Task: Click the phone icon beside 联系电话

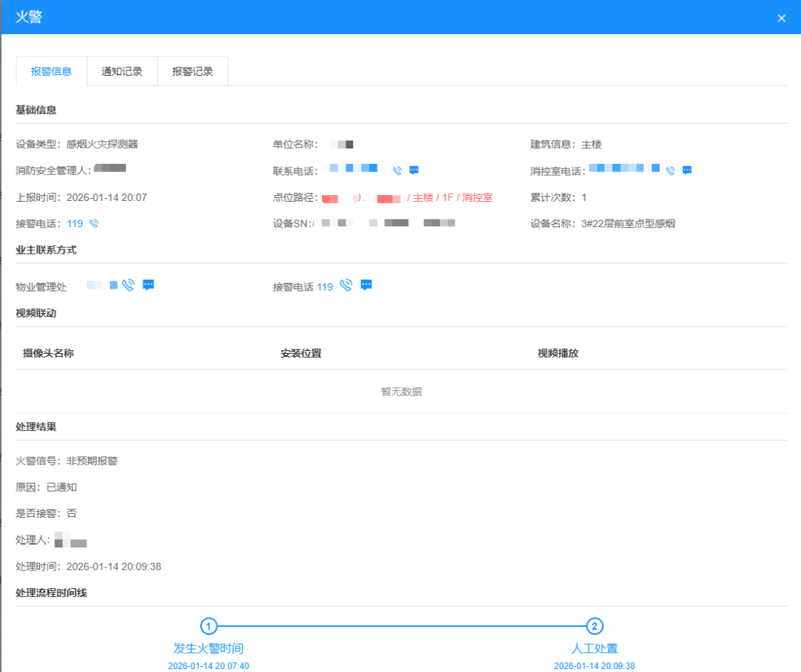Action: pyautogui.click(x=396, y=170)
